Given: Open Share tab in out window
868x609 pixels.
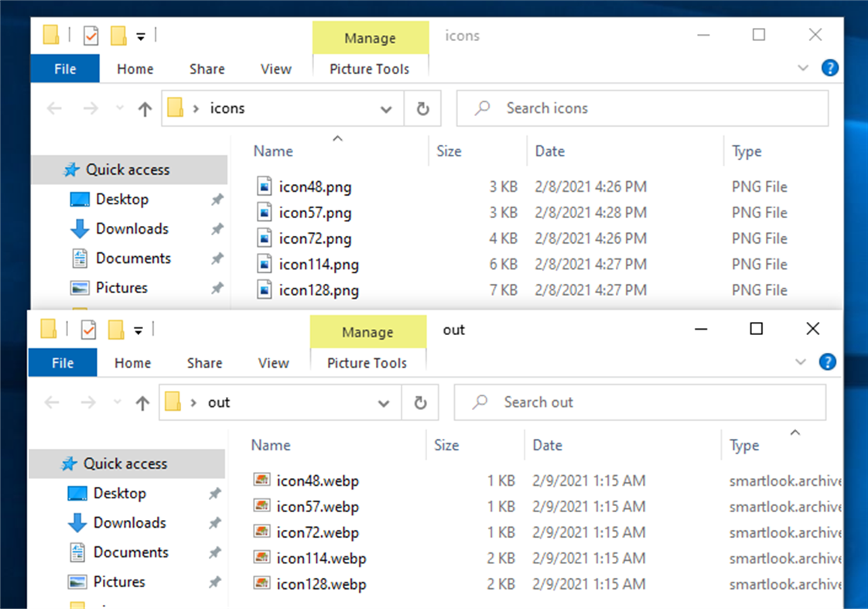Looking at the screenshot, I should (x=205, y=363).
